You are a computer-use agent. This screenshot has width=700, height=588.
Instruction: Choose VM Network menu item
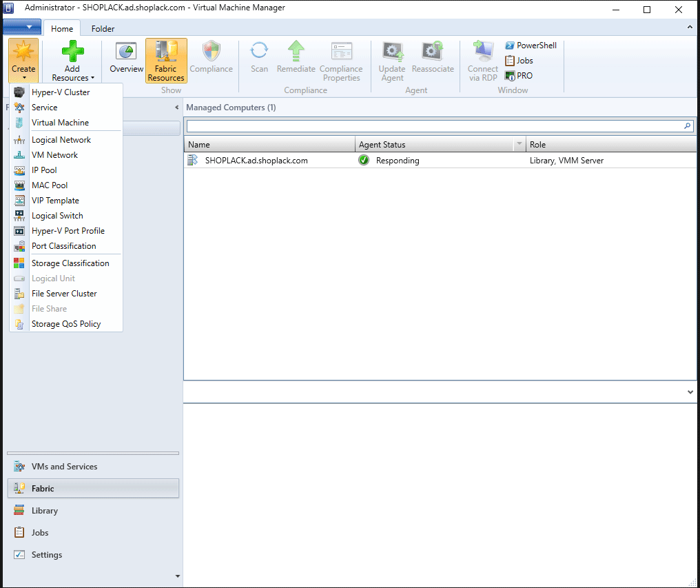coord(66,156)
